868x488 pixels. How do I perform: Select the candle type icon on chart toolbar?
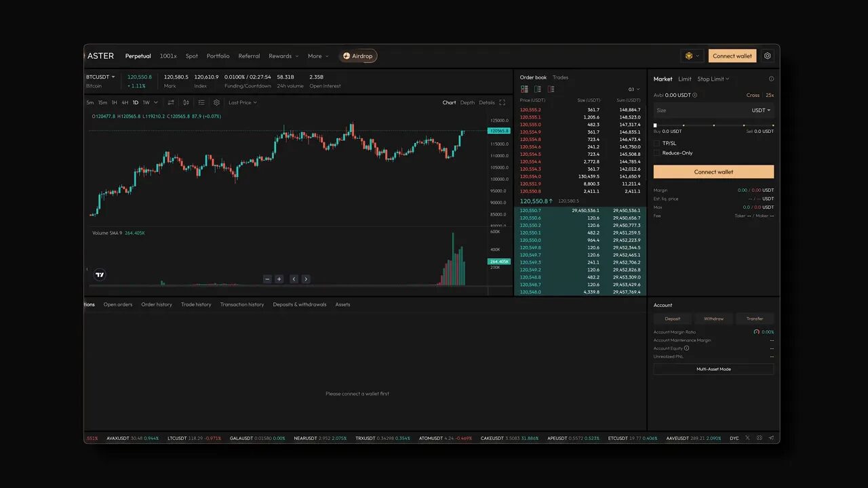click(x=186, y=102)
